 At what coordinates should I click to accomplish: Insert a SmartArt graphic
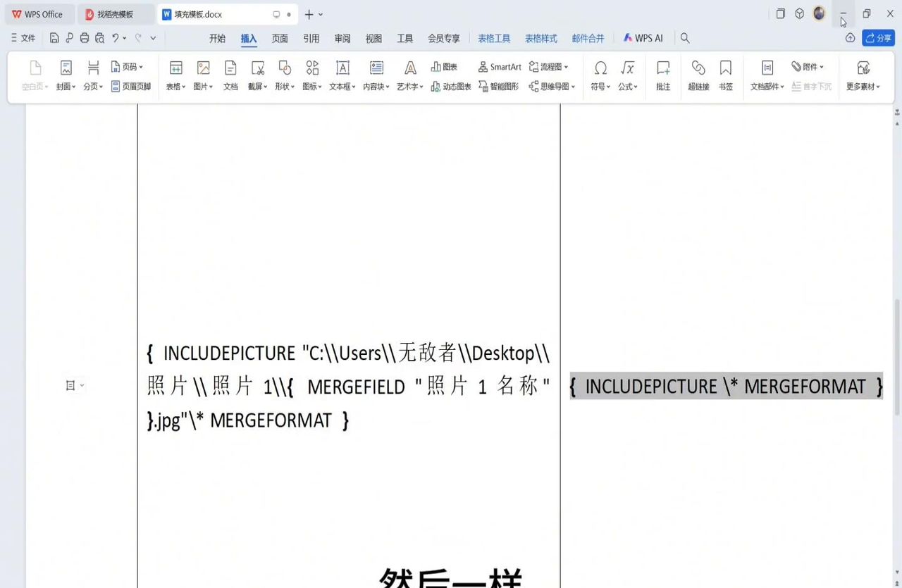pyautogui.click(x=500, y=66)
